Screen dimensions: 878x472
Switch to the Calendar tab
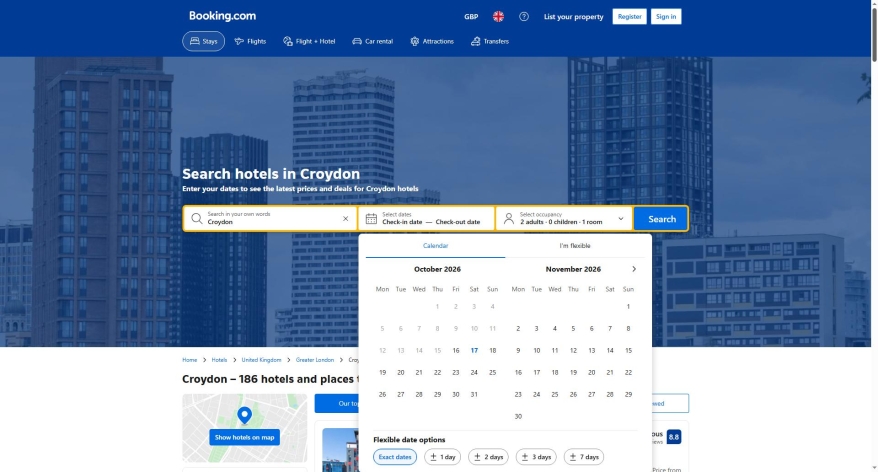point(436,246)
